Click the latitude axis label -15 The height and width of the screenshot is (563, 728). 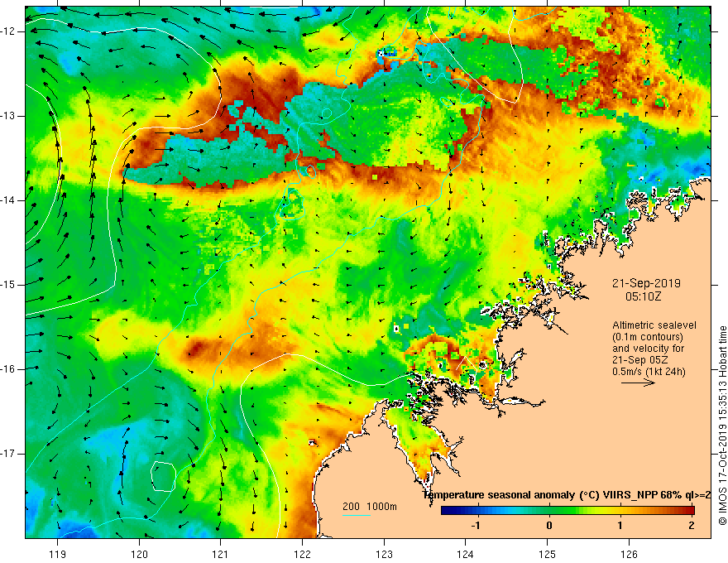[x=8, y=285]
